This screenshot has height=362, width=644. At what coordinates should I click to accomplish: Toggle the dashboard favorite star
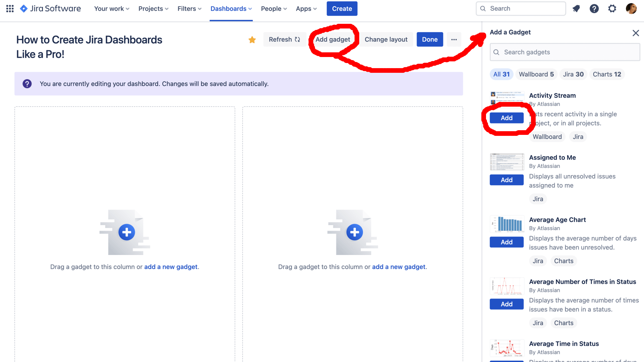pyautogui.click(x=252, y=40)
